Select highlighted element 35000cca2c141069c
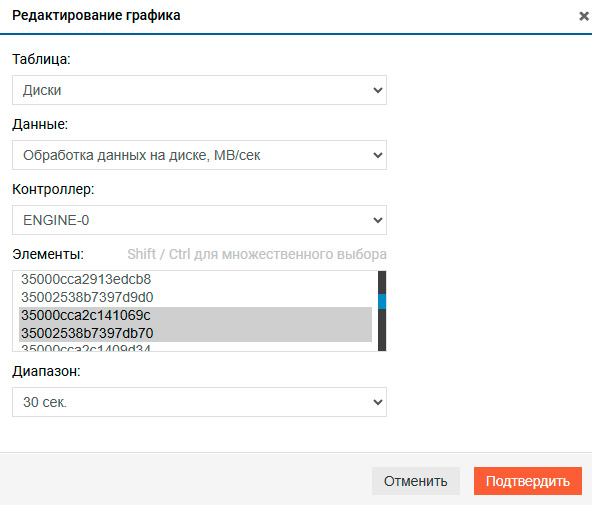The height and width of the screenshot is (505, 592). coord(196,315)
